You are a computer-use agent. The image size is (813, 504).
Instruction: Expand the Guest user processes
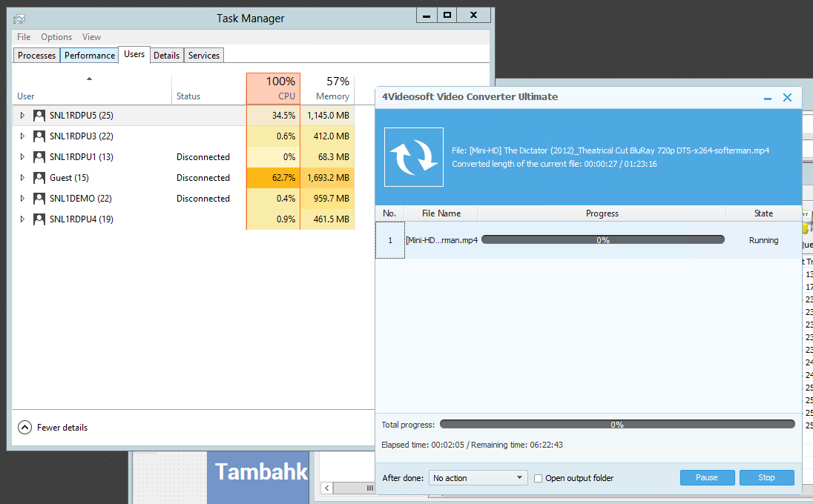(22, 178)
